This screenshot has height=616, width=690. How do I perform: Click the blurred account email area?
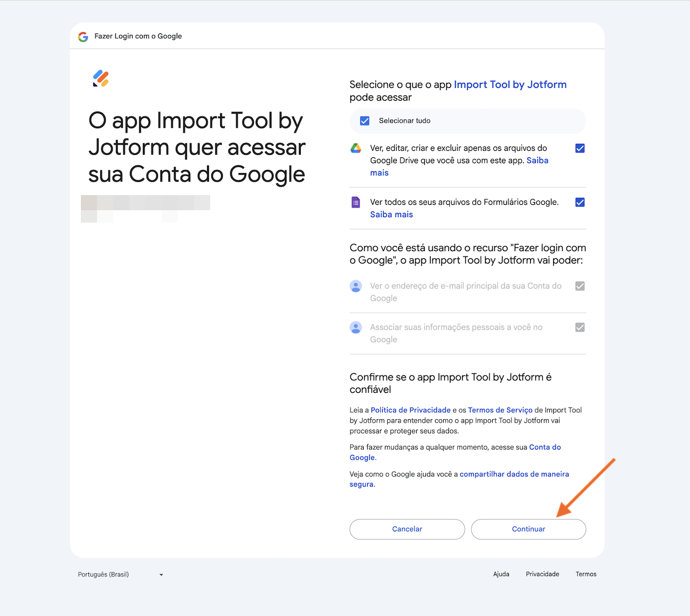click(146, 209)
